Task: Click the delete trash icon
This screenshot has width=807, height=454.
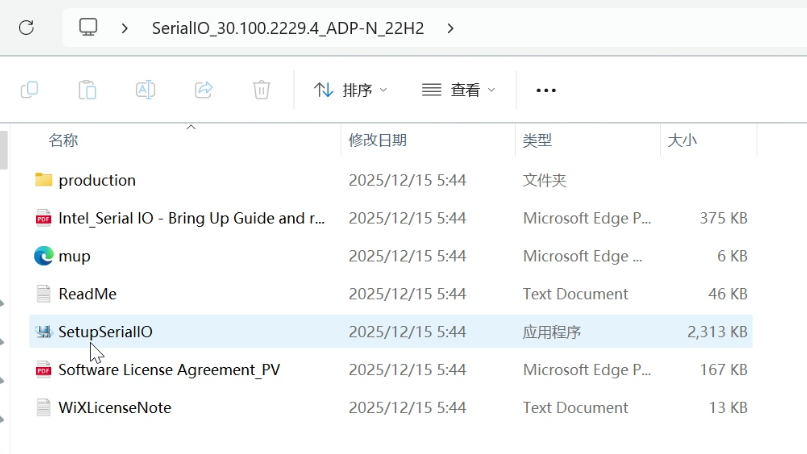Action: [x=261, y=90]
